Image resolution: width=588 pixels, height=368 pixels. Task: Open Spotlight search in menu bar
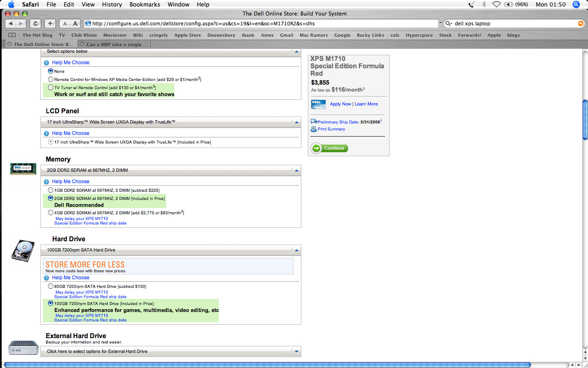click(x=576, y=4)
